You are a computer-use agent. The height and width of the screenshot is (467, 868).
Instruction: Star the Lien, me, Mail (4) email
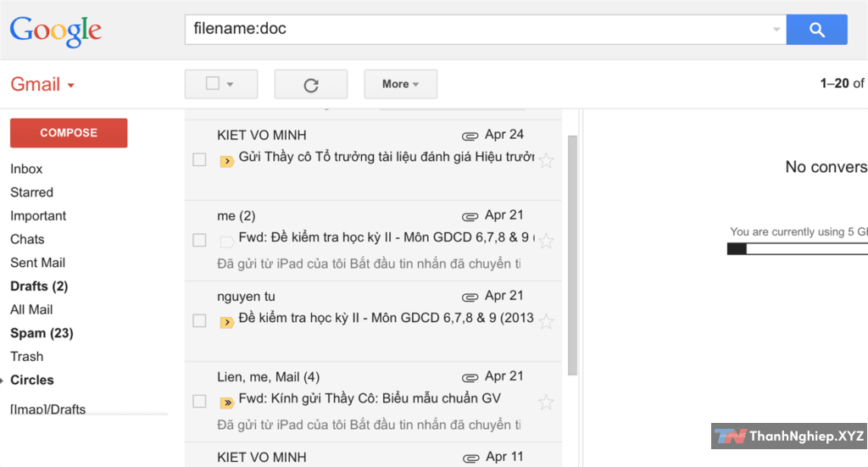coord(547,402)
